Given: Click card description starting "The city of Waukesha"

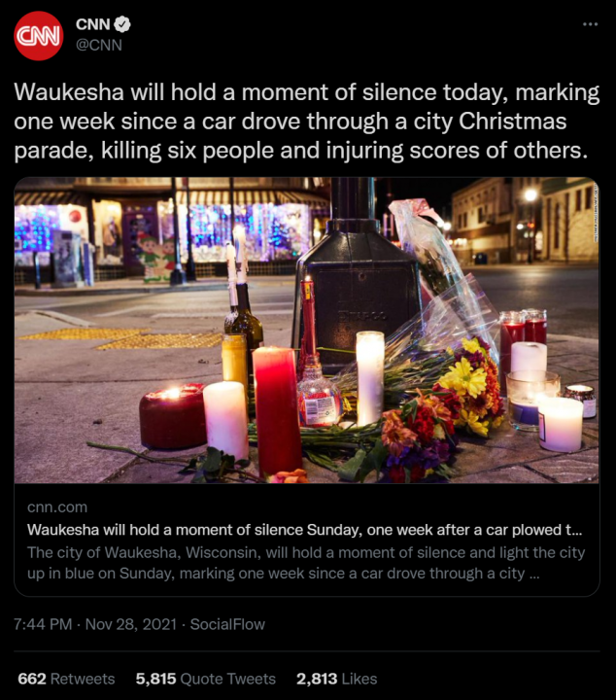Looking at the screenshot, I should point(306,563).
